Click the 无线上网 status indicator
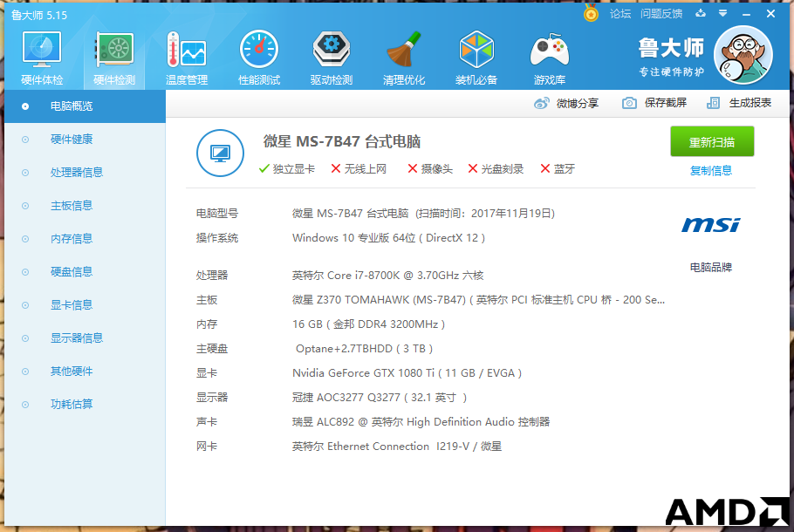Screen dimensions: 794x532 pos(359,169)
